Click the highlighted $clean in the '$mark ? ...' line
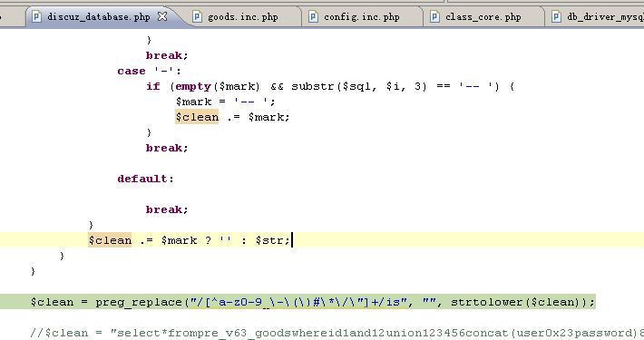644x340 pixels. point(110,240)
